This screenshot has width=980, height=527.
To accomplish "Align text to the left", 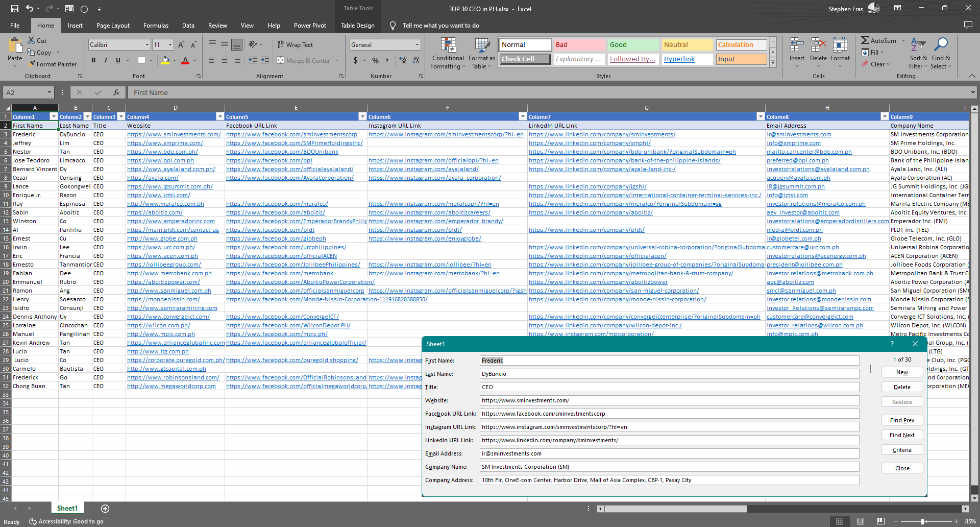I will [x=212, y=60].
